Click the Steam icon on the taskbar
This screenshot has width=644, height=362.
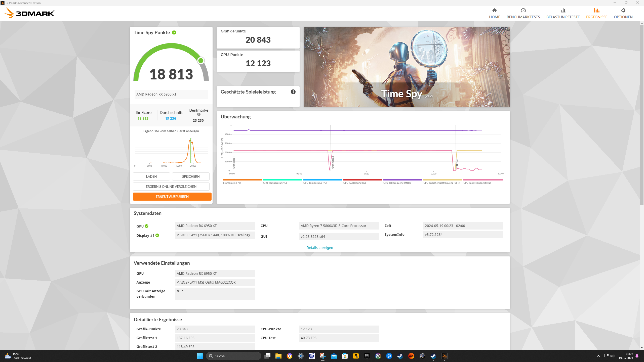[x=400, y=356]
